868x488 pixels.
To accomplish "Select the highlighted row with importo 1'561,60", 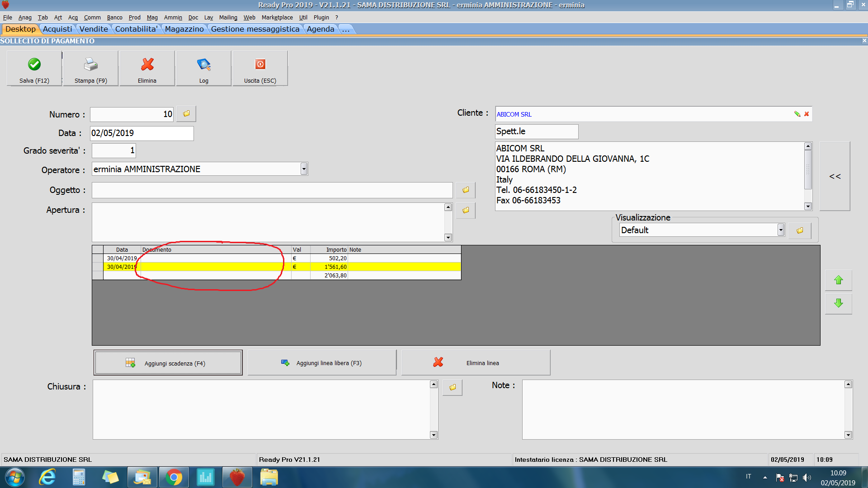I will click(277, 267).
